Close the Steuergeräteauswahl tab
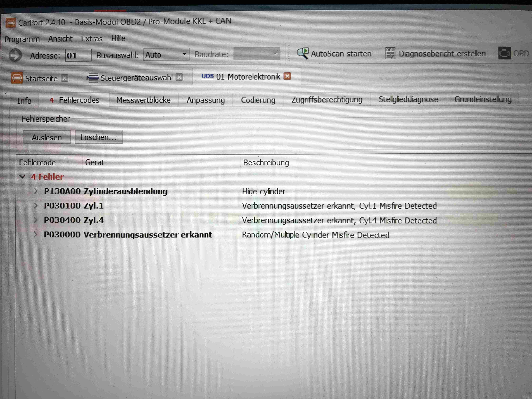 179,77
